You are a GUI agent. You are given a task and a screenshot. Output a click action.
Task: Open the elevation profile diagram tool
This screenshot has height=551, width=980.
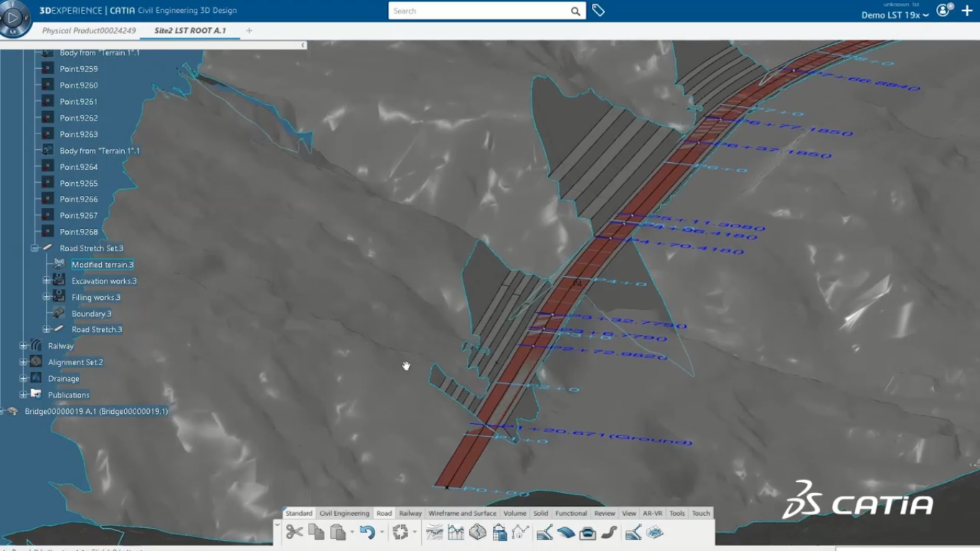456,532
